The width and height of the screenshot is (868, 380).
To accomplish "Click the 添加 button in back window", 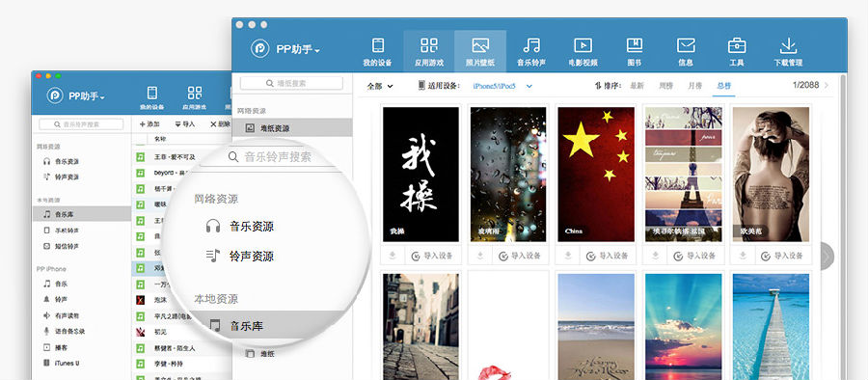I will coord(149,124).
